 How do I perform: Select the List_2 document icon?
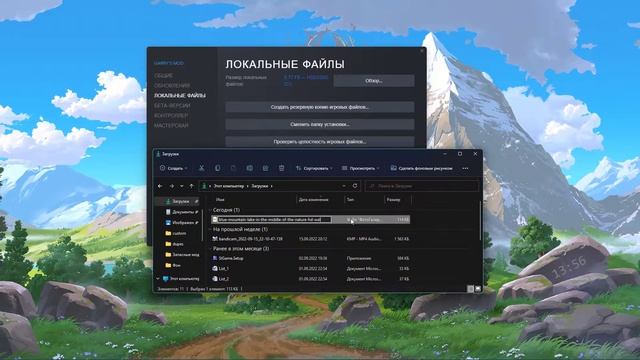point(215,279)
